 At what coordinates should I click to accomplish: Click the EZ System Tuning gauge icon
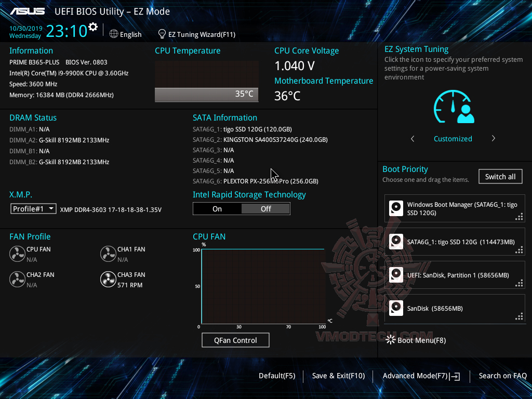(454, 107)
